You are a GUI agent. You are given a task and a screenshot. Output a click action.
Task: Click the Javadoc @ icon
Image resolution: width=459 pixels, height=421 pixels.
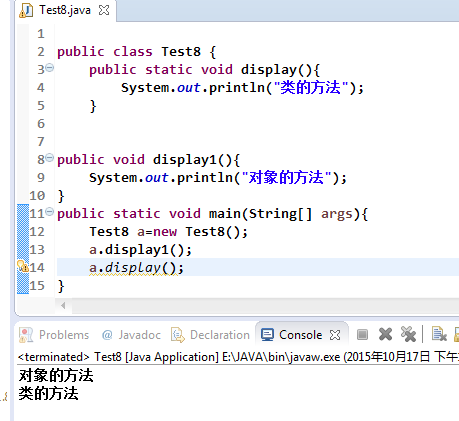click(107, 335)
